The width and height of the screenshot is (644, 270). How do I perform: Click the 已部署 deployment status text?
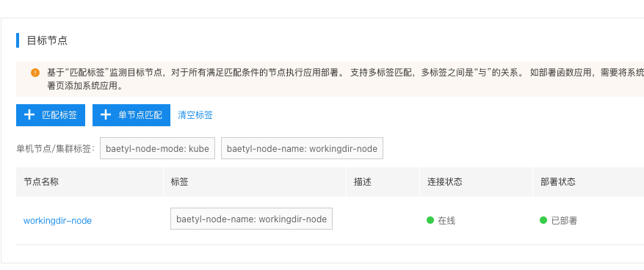pos(564,221)
